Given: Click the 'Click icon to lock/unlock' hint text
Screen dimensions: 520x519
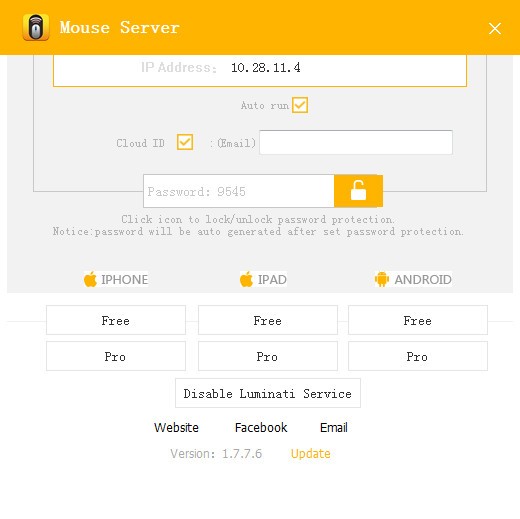Looking at the screenshot, I should pyautogui.click(x=258, y=219).
